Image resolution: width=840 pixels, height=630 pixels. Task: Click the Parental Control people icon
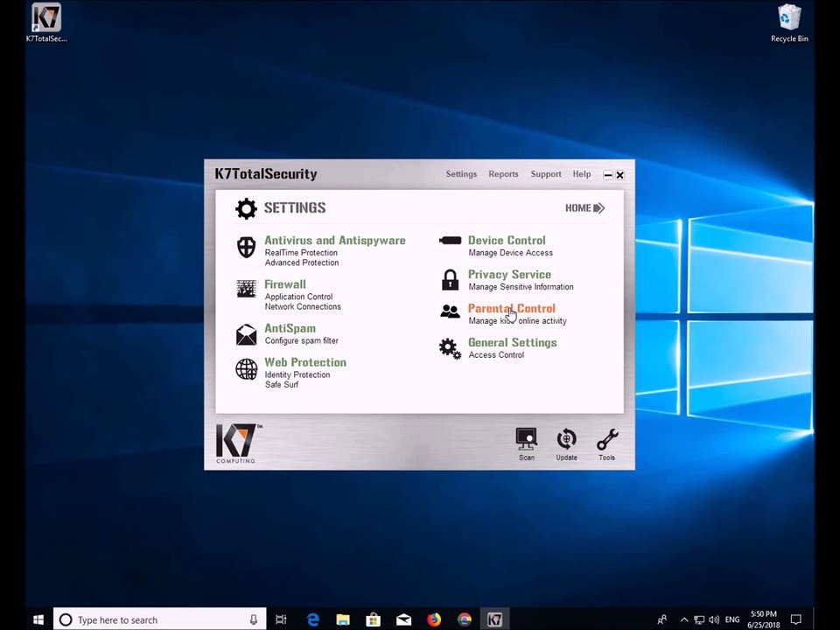(x=450, y=311)
